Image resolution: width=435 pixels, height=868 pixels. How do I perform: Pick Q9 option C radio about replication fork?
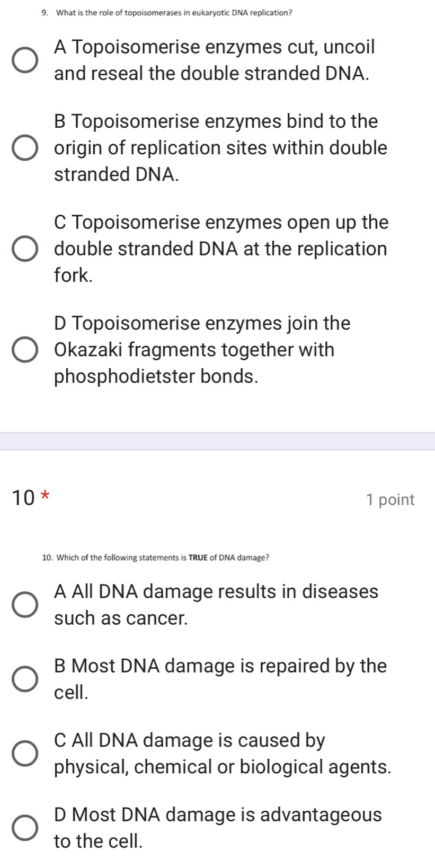tap(25, 249)
